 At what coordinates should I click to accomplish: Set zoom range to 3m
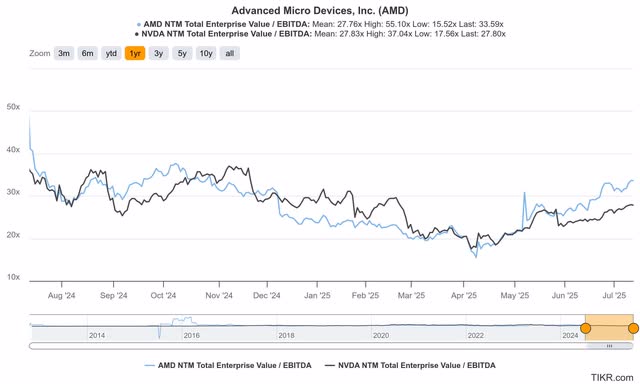click(x=64, y=53)
